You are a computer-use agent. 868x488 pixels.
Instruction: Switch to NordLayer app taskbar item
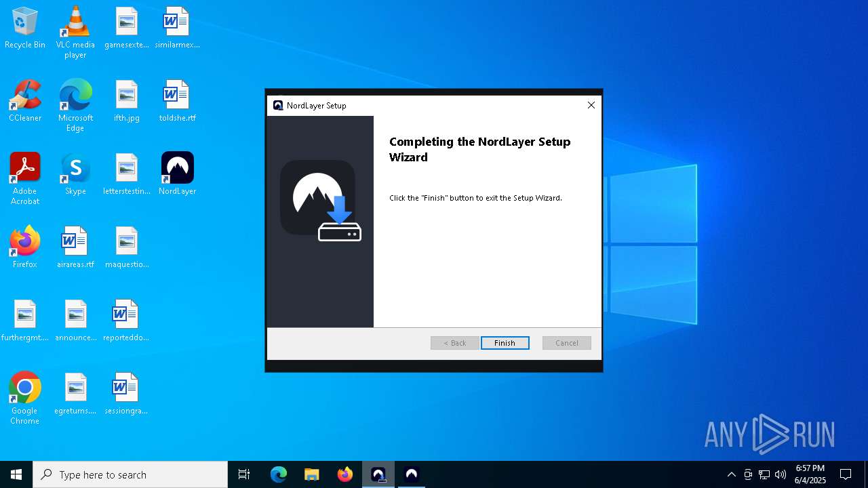coord(411,474)
